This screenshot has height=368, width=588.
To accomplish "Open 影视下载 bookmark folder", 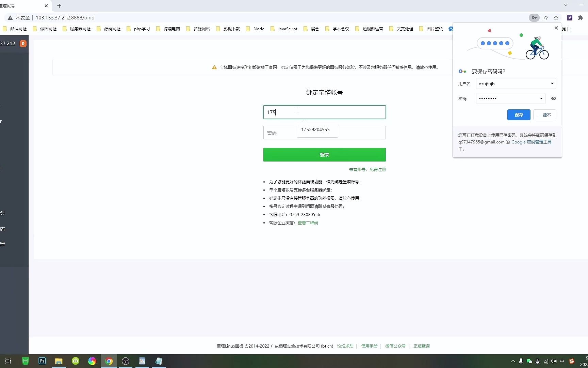I will (x=228, y=29).
